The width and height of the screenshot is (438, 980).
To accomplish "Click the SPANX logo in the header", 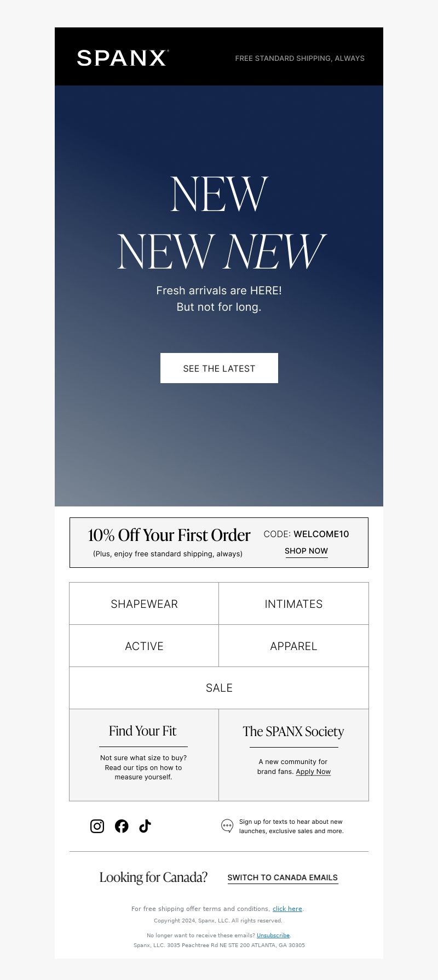I will [123, 58].
